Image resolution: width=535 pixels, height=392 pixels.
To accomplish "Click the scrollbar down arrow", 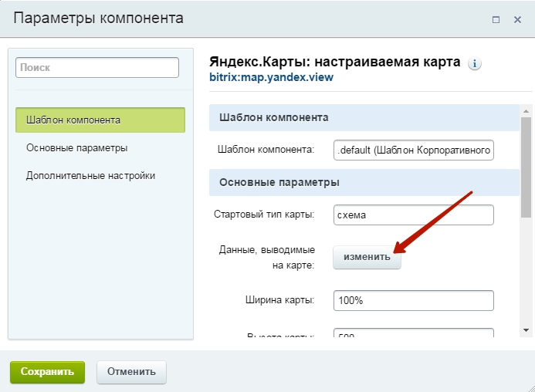I will [526, 330].
